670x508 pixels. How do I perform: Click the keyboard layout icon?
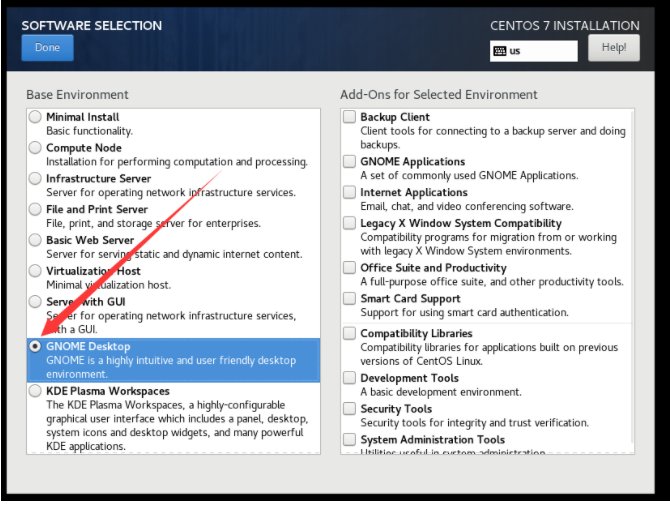(x=500, y=51)
